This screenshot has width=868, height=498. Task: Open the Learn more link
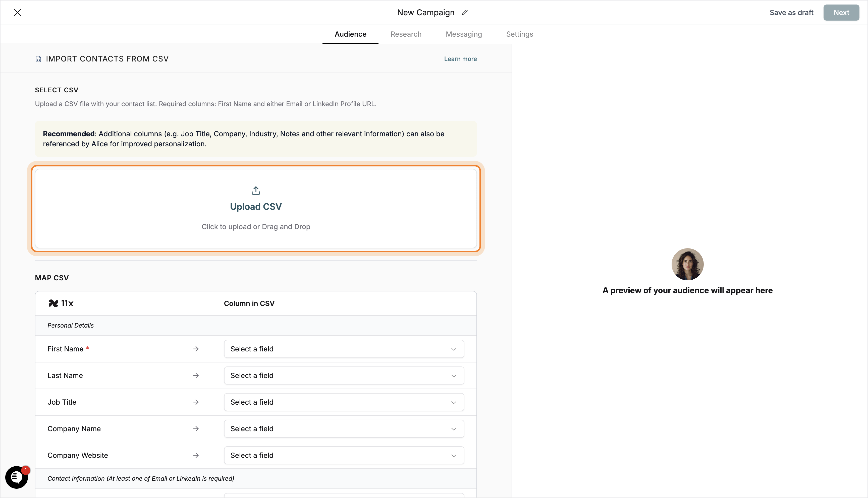(x=460, y=58)
